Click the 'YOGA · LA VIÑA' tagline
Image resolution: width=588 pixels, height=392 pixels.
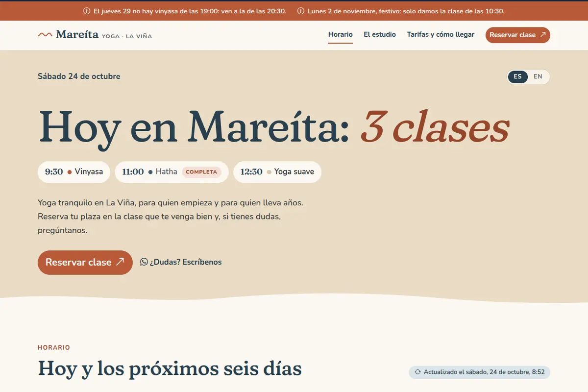pos(127,36)
